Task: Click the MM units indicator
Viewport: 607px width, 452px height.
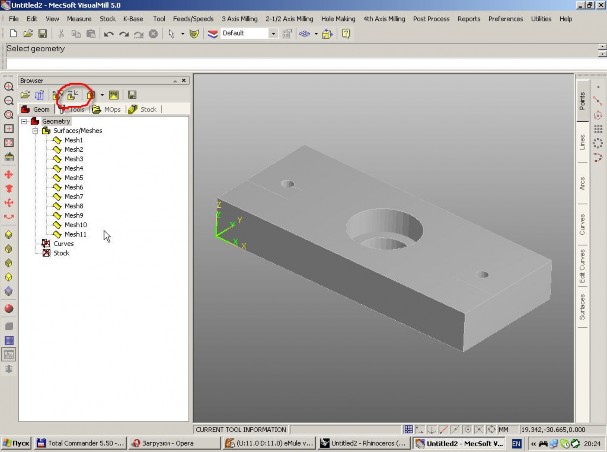Action: coord(504,430)
